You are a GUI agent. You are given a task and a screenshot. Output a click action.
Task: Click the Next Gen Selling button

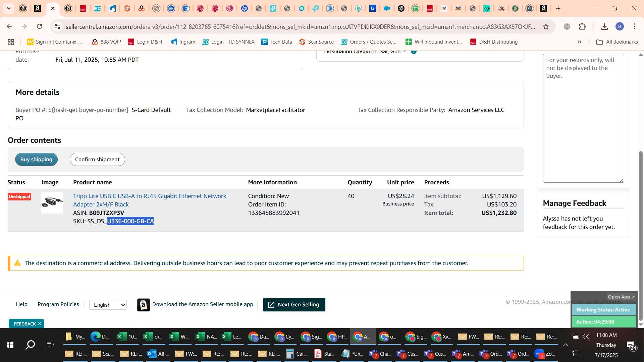coord(294,305)
